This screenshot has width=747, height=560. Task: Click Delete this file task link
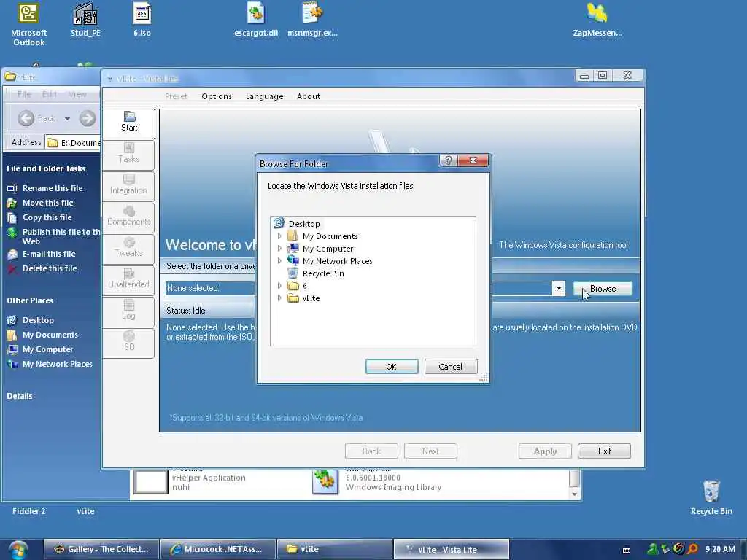pos(50,268)
